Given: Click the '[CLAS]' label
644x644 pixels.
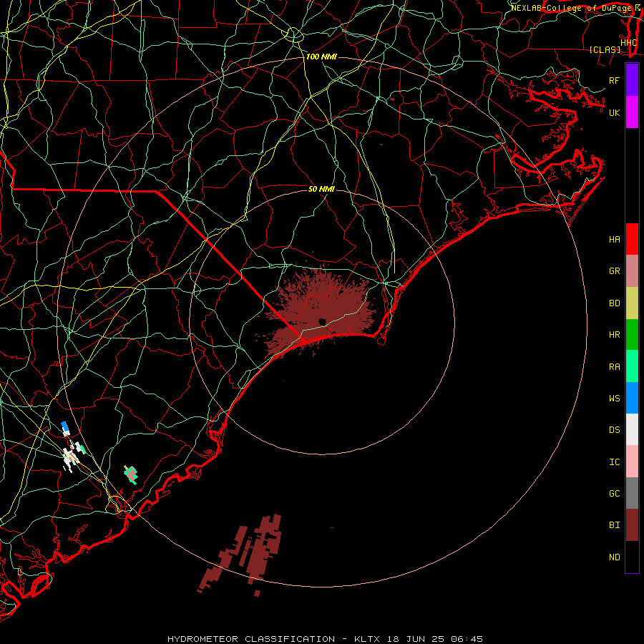Looking at the screenshot, I should [x=605, y=49].
